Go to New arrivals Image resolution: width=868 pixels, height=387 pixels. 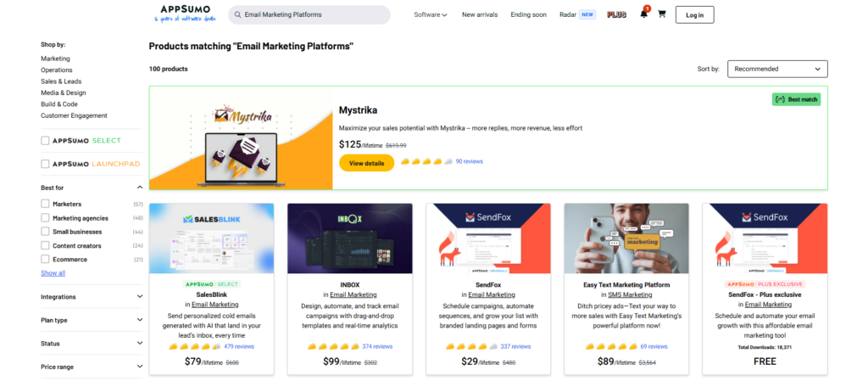point(480,15)
